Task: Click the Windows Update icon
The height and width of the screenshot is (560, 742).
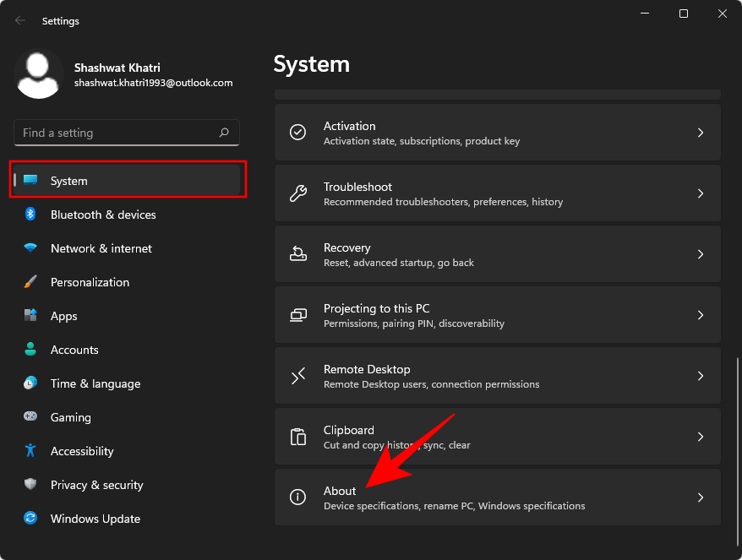Action: [30, 519]
